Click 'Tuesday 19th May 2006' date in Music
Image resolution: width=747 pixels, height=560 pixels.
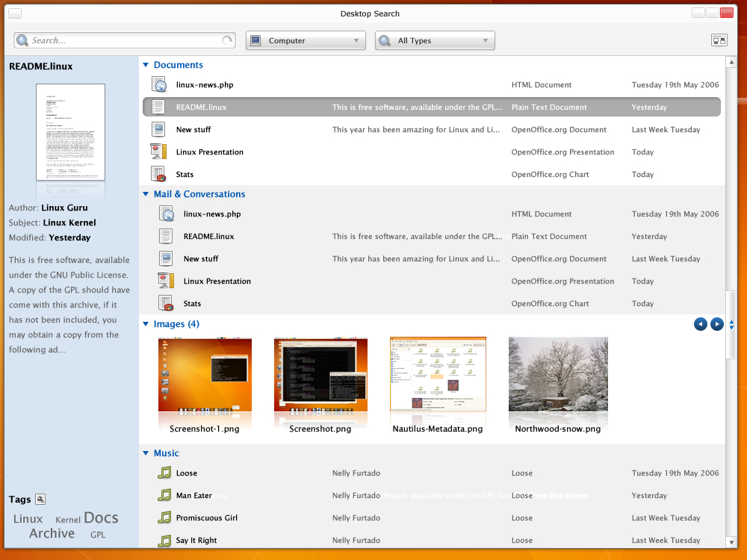pyautogui.click(x=675, y=473)
